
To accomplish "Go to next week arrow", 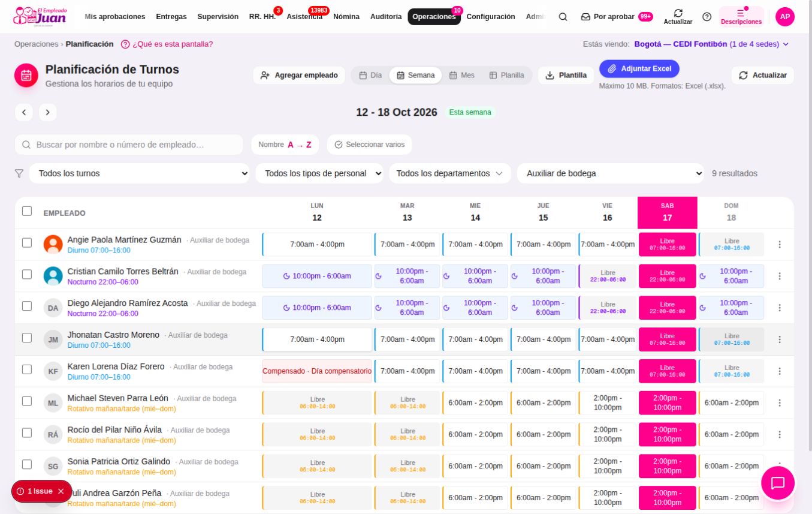I will tap(48, 112).
